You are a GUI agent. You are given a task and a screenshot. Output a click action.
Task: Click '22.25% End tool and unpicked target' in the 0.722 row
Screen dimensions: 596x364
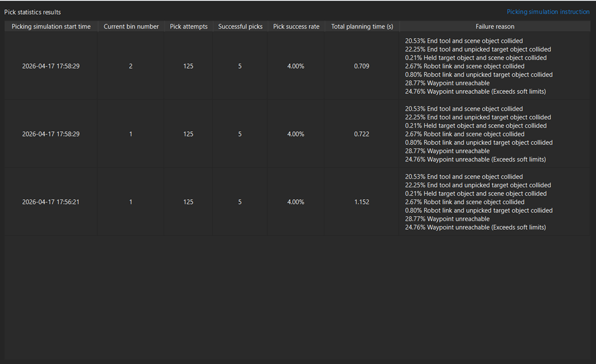(478, 117)
